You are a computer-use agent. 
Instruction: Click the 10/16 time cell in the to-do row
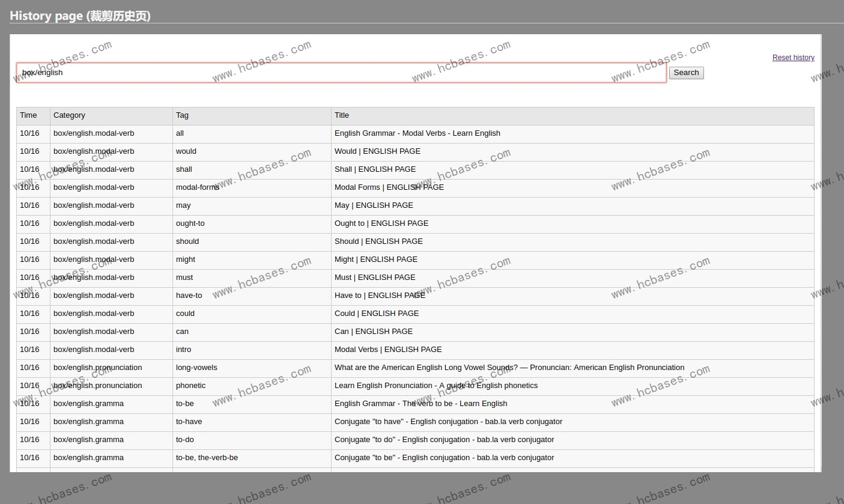33,440
